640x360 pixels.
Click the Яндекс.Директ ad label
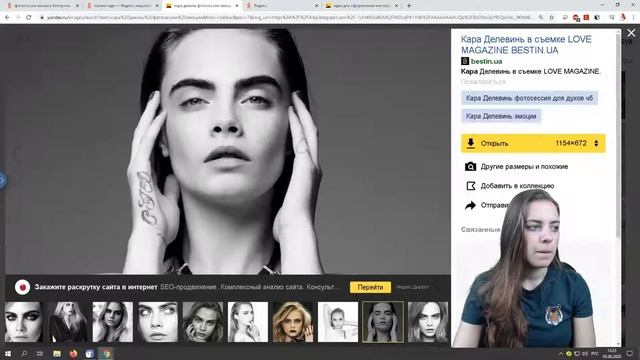click(412, 287)
